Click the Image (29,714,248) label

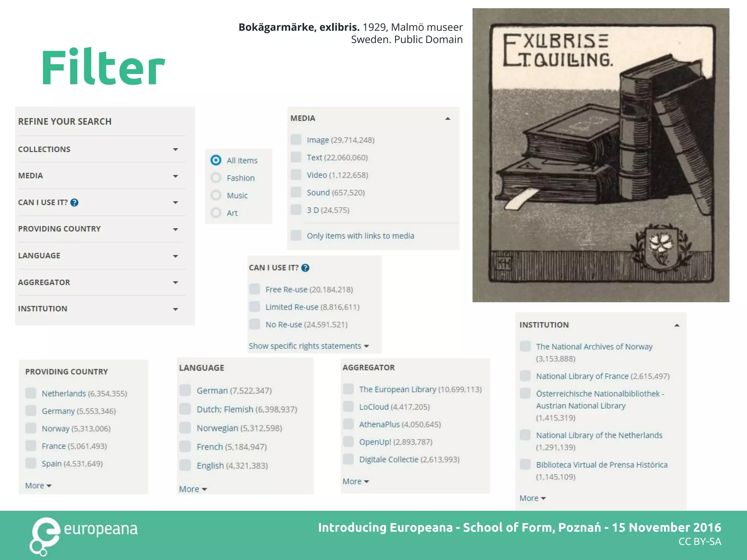pyautogui.click(x=341, y=140)
